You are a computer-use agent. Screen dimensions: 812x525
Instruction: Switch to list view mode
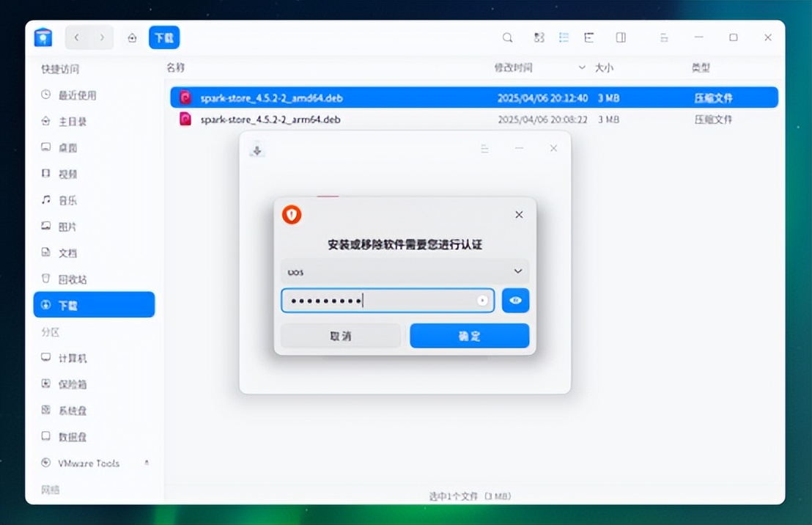click(564, 37)
